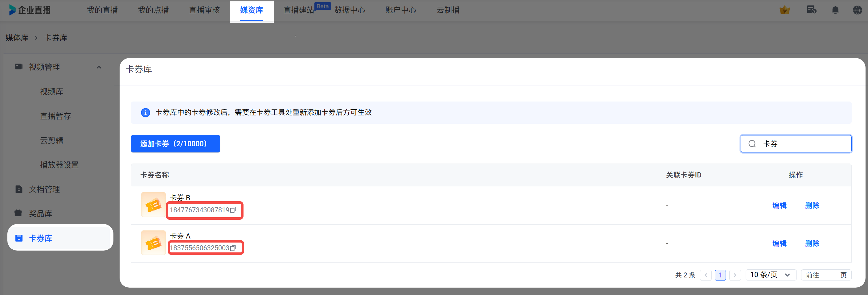Open the crown VIP icon
Image resolution: width=868 pixels, height=295 pixels.
pyautogui.click(x=784, y=10)
